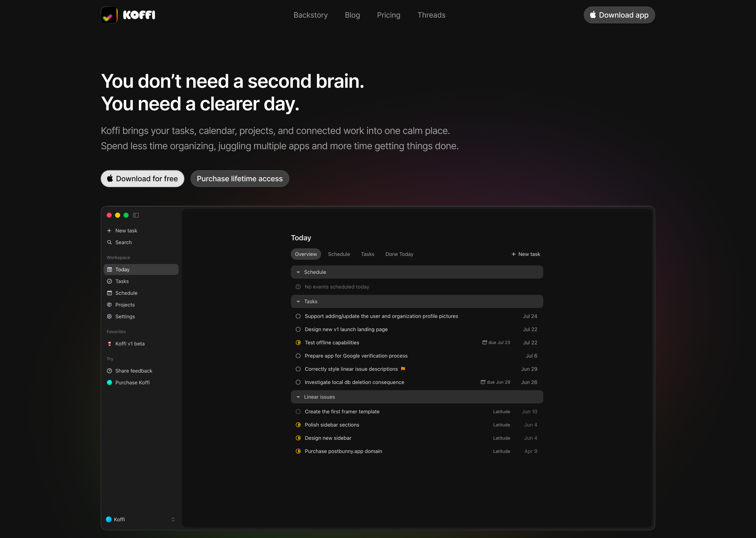Click New task in the sidebar
The width and height of the screenshot is (756, 538).
[141, 231]
